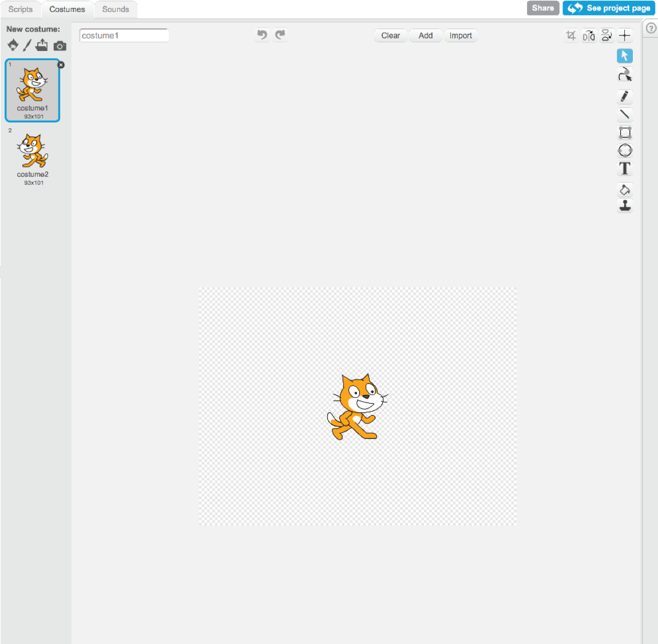Capture a new costume with the camera

(x=60, y=45)
